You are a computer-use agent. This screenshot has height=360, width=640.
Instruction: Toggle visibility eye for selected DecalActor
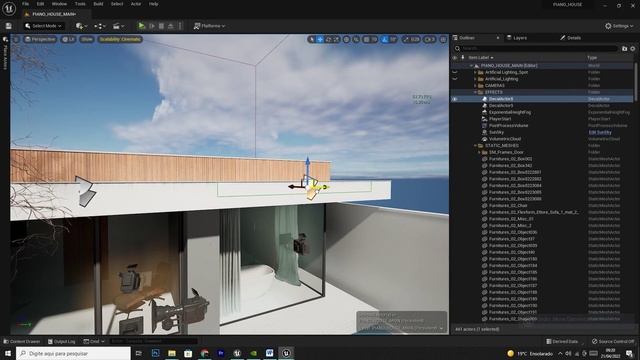tap(455, 99)
